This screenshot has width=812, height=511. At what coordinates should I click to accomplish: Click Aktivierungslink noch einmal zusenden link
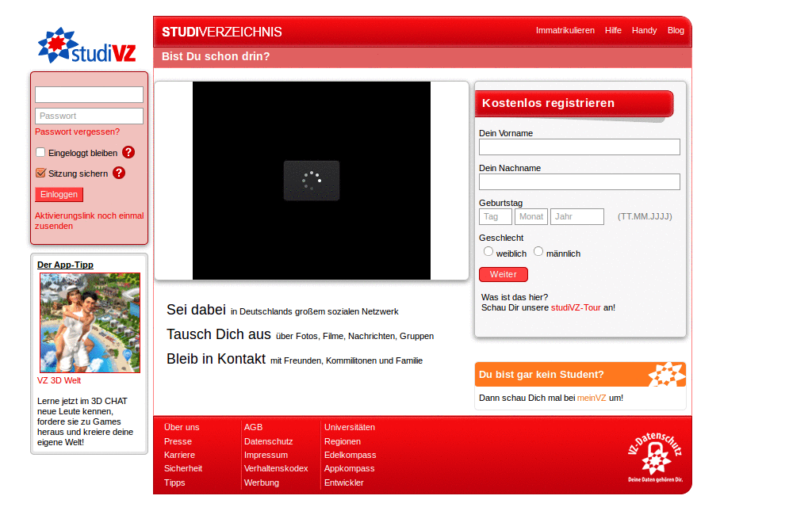89,221
